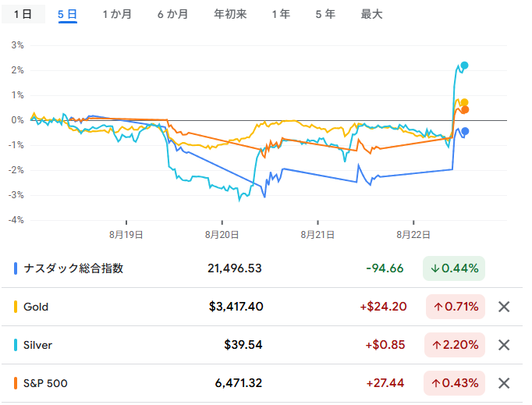
Task: Show the 最大 time range tab
Action: tap(371, 14)
